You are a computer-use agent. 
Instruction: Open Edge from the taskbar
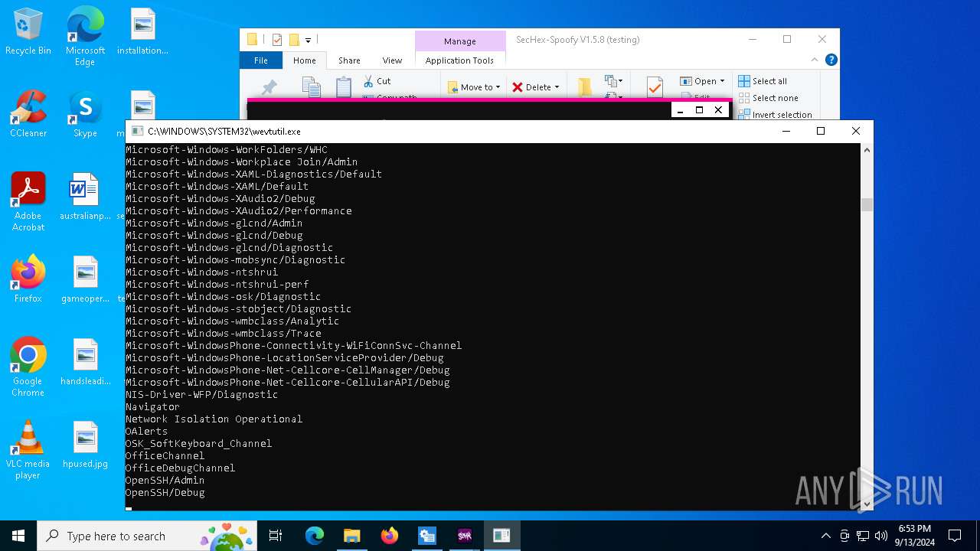pos(315,536)
